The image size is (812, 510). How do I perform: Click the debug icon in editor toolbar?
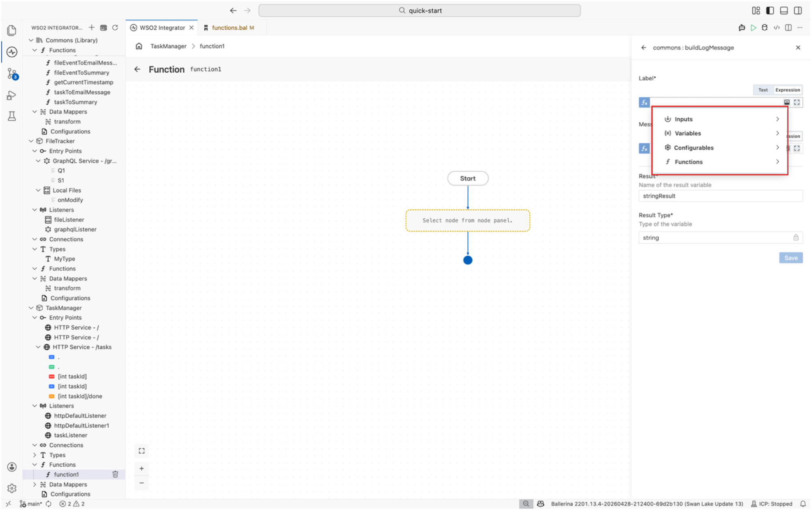click(x=764, y=28)
